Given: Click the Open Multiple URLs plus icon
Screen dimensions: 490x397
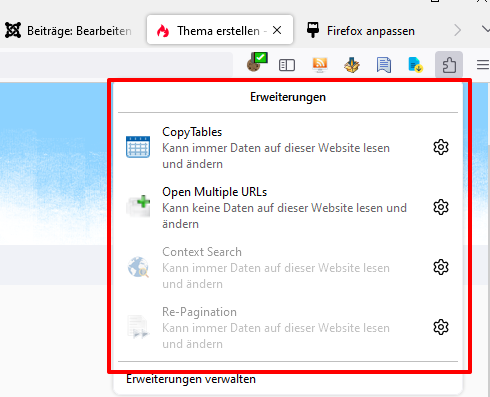Looking at the screenshot, I should (138, 206).
